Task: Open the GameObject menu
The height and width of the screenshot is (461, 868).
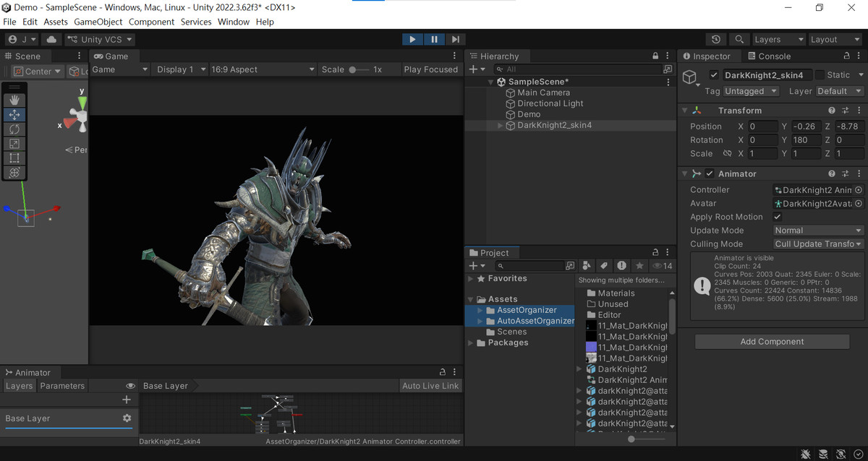Action: (98, 22)
